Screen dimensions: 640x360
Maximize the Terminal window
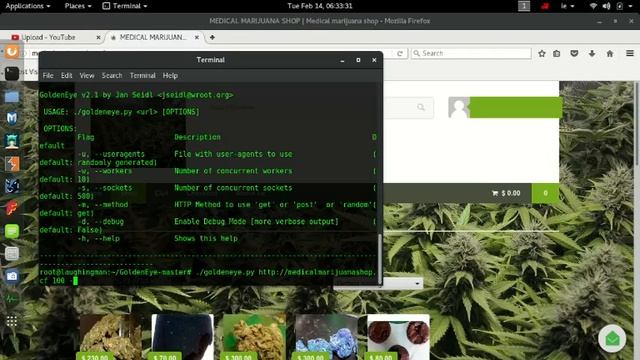click(x=358, y=60)
